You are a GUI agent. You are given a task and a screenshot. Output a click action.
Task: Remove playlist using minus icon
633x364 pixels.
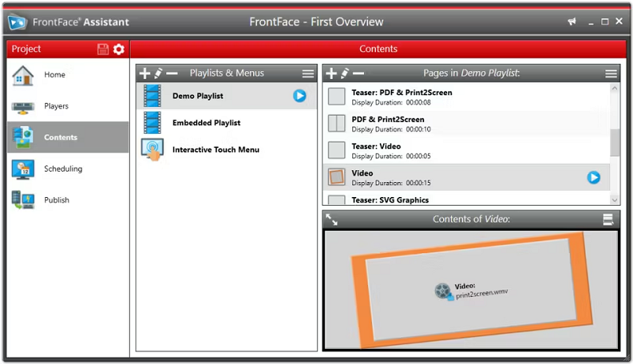172,74
